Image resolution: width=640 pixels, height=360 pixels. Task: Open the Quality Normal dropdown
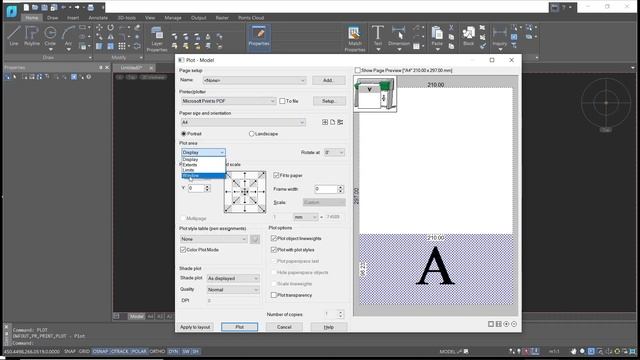[x=233, y=290]
